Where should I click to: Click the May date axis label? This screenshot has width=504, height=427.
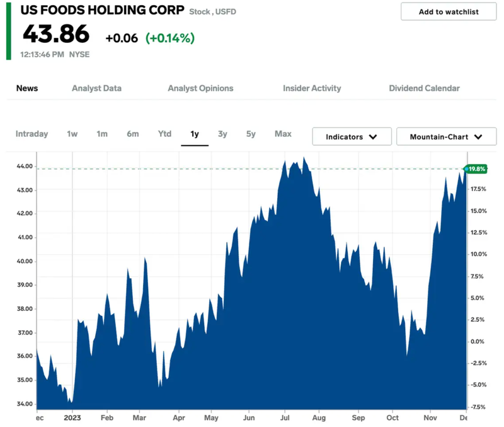coord(211,418)
